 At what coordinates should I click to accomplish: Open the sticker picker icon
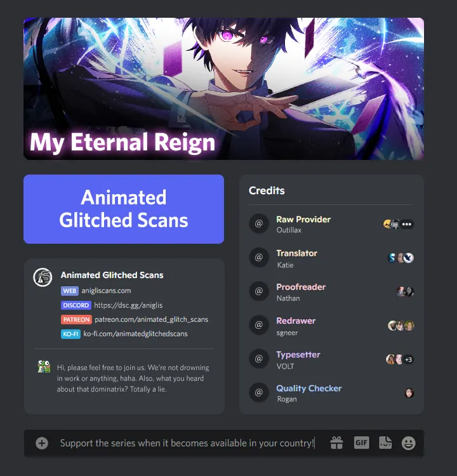pyautogui.click(x=385, y=442)
